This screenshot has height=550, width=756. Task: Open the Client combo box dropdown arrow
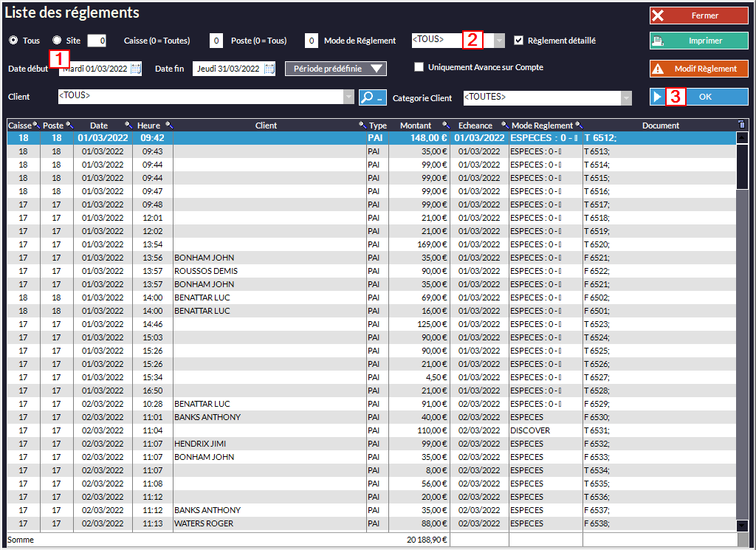coord(349,97)
